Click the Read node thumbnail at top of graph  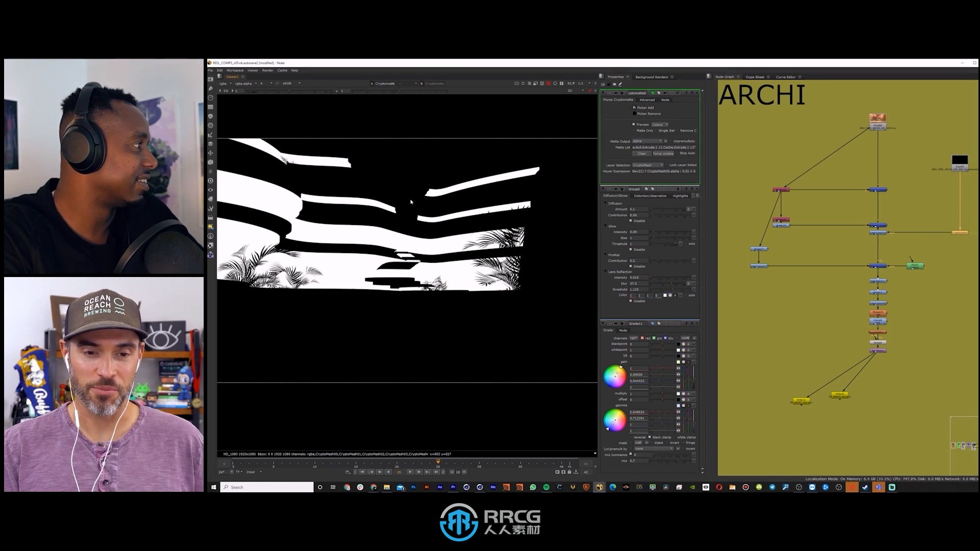click(x=877, y=119)
